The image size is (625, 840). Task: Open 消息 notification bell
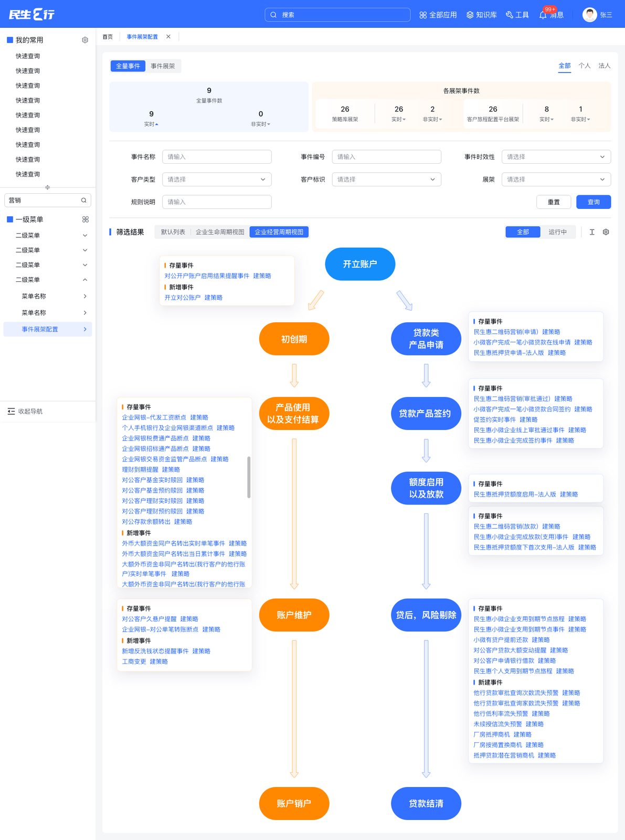pos(543,15)
